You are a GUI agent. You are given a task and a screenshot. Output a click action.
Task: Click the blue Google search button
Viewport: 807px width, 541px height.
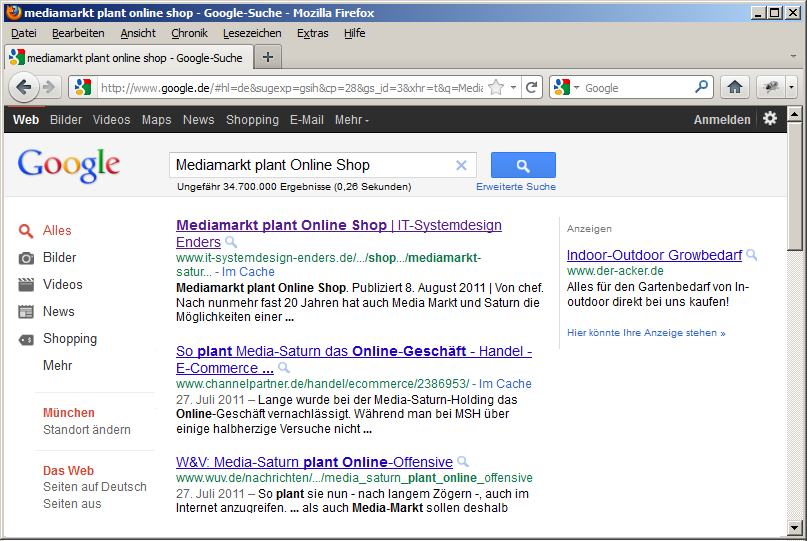pyautogui.click(x=523, y=165)
